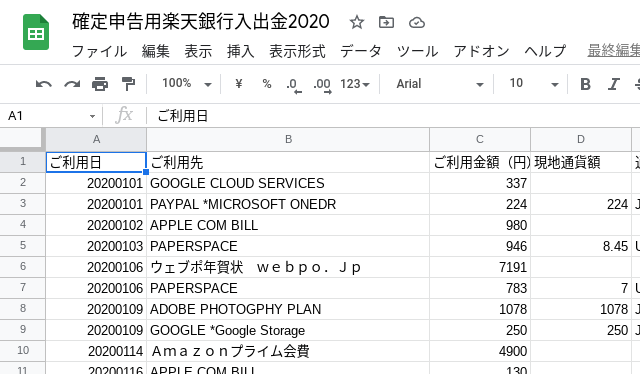This screenshot has width=640, height=374.
Task: Toggle italic formatting
Action: (x=613, y=84)
